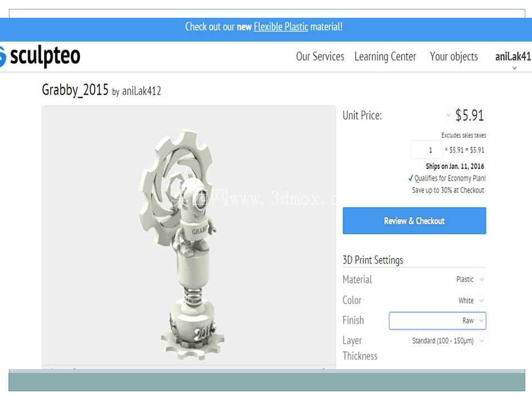Open the Our Services menu
The image size is (532, 398).
tap(320, 56)
